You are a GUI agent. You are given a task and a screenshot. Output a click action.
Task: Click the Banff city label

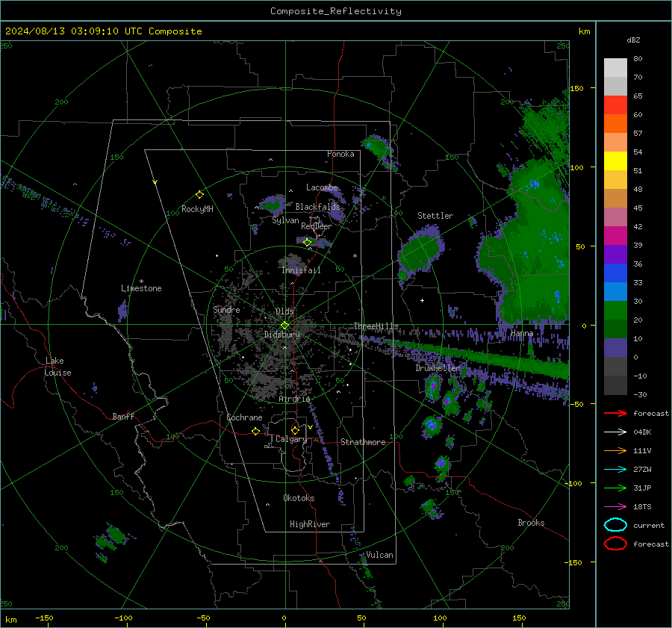(123, 416)
